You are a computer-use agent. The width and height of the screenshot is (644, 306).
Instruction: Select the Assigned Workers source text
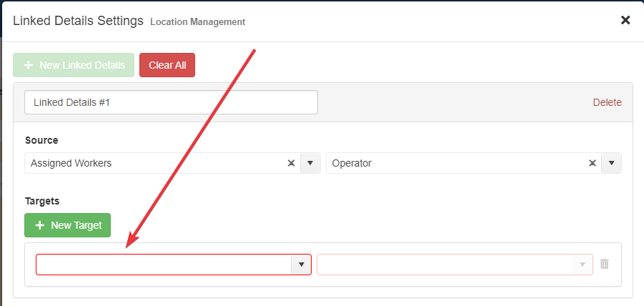pos(71,163)
